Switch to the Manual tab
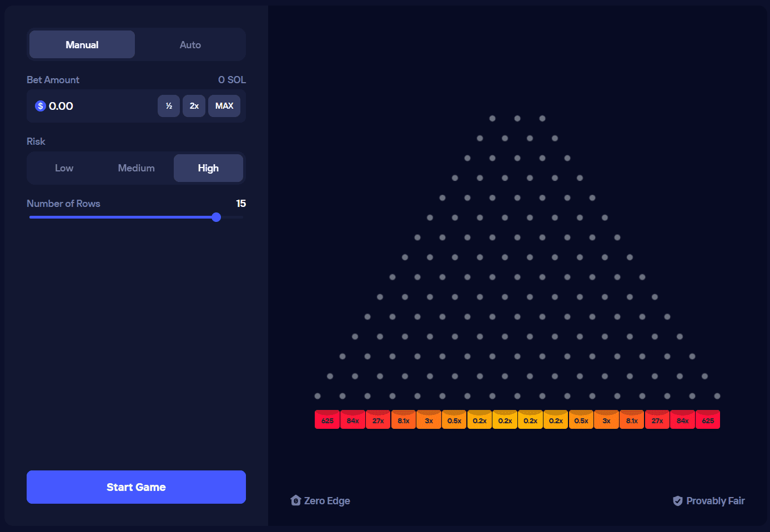Screen dimensions: 770x532 pos(82,44)
